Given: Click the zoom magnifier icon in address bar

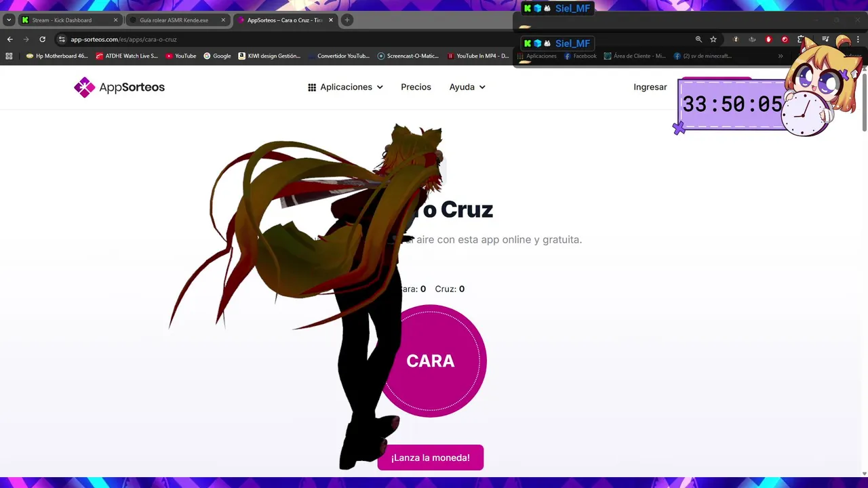Looking at the screenshot, I should coord(698,39).
